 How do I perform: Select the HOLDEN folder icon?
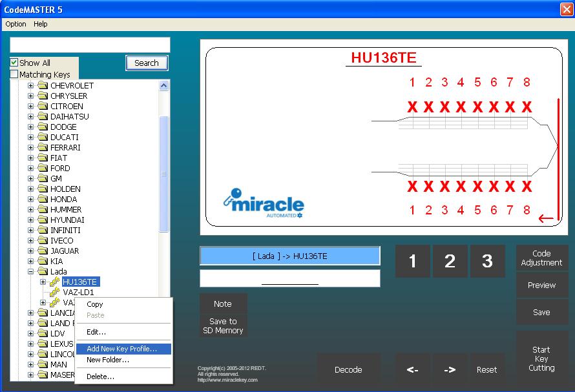(43, 189)
